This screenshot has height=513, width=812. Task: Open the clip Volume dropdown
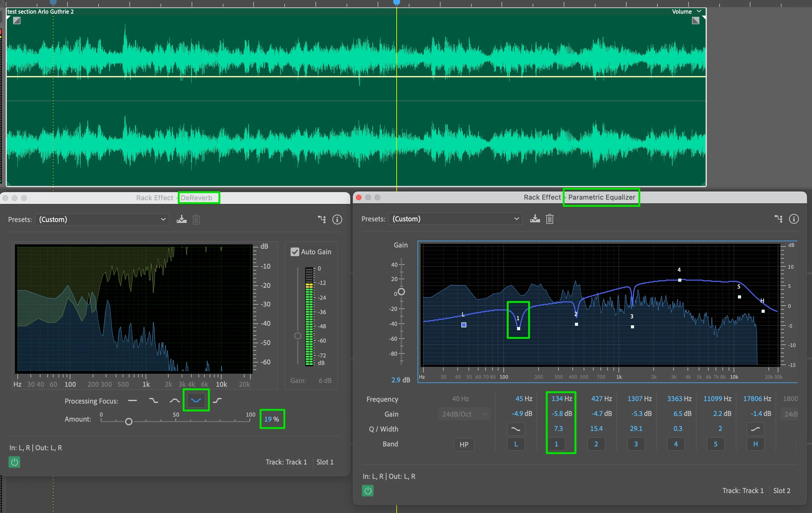click(x=699, y=12)
